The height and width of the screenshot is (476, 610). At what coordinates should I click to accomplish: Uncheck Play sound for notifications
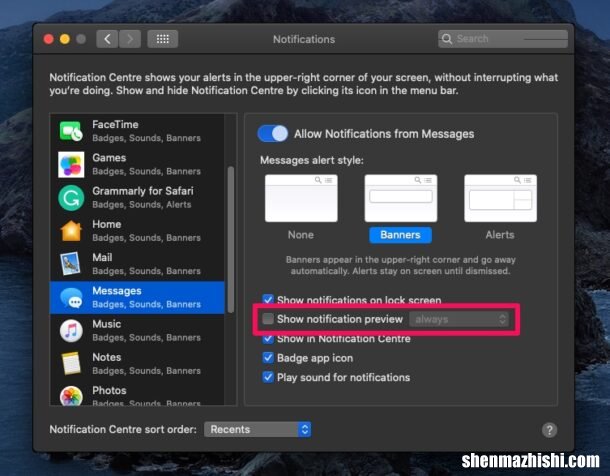(x=268, y=377)
